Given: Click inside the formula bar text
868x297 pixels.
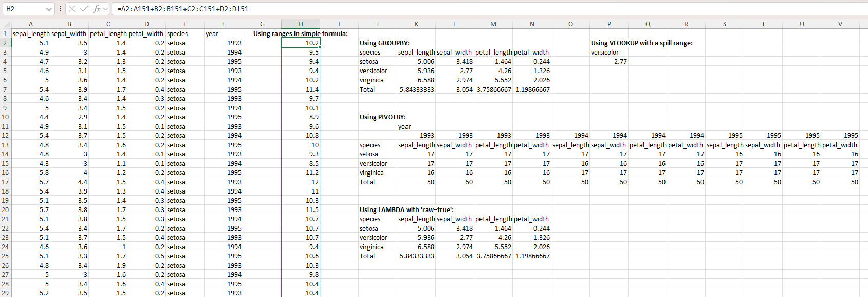Looking at the screenshot, I should click(360, 9).
